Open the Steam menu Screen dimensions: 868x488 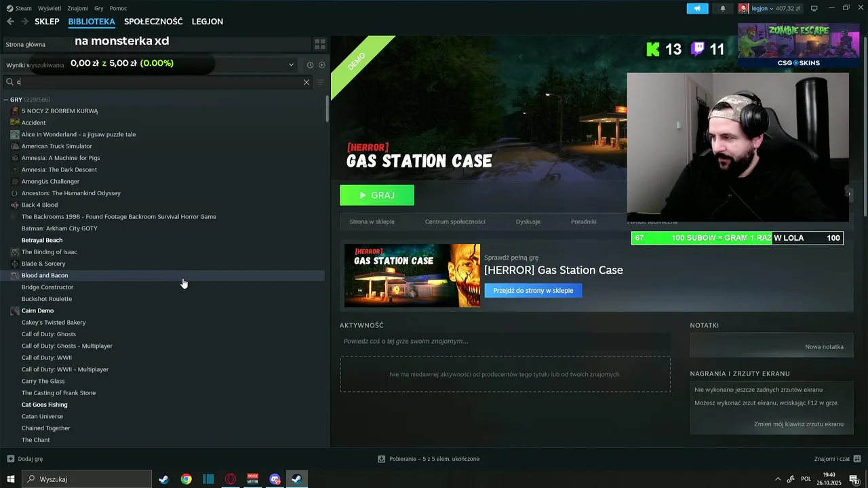[x=24, y=8]
